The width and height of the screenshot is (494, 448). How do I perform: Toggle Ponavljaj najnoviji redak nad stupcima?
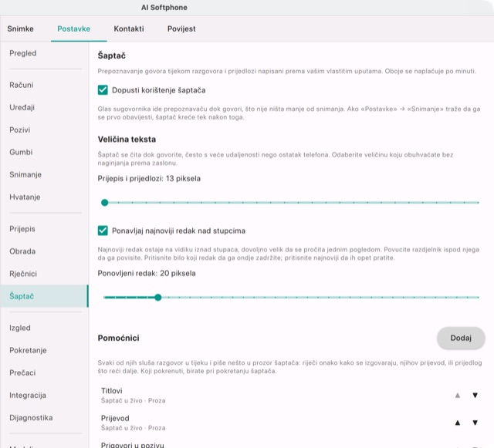click(x=103, y=231)
